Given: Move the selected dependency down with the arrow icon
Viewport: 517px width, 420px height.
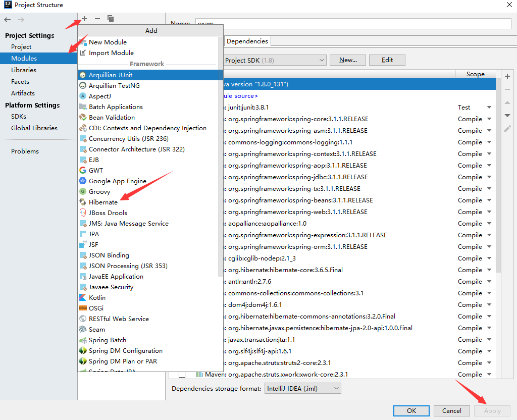Looking at the screenshot, I should [x=507, y=115].
